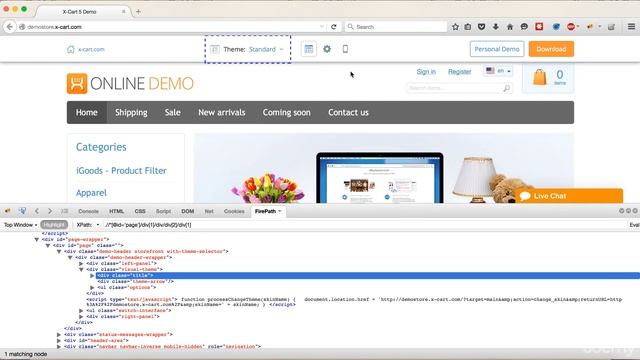
Task: Click the browser home icon
Action: [x=510, y=27]
